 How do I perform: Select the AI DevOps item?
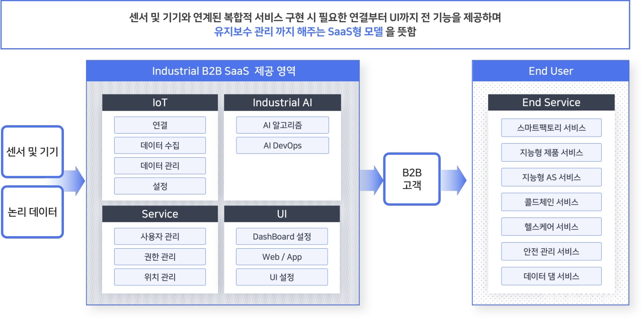click(282, 146)
